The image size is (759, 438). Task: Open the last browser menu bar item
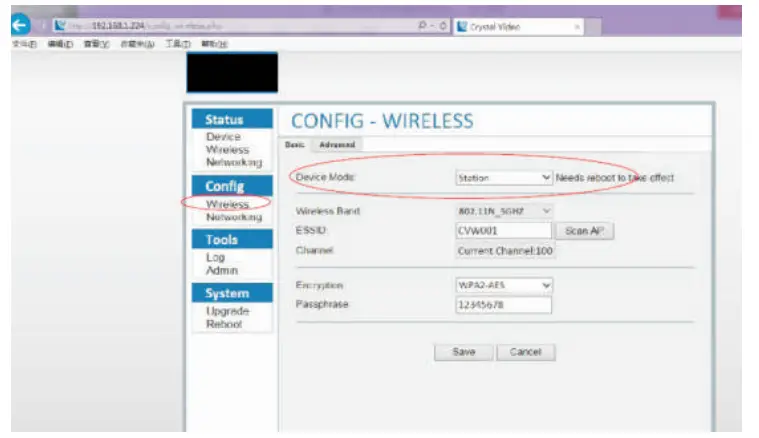[x=214, y=44]
